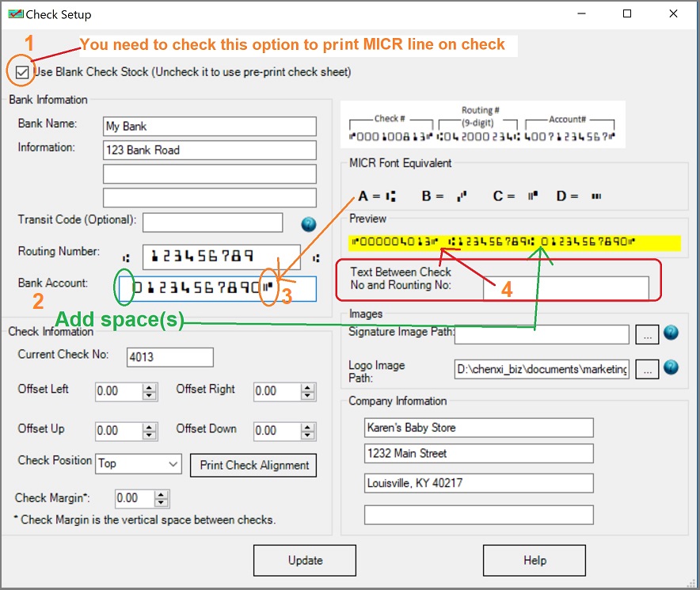
Task: Decrease the Offset Right value
Action: click(x=307, y=395)
